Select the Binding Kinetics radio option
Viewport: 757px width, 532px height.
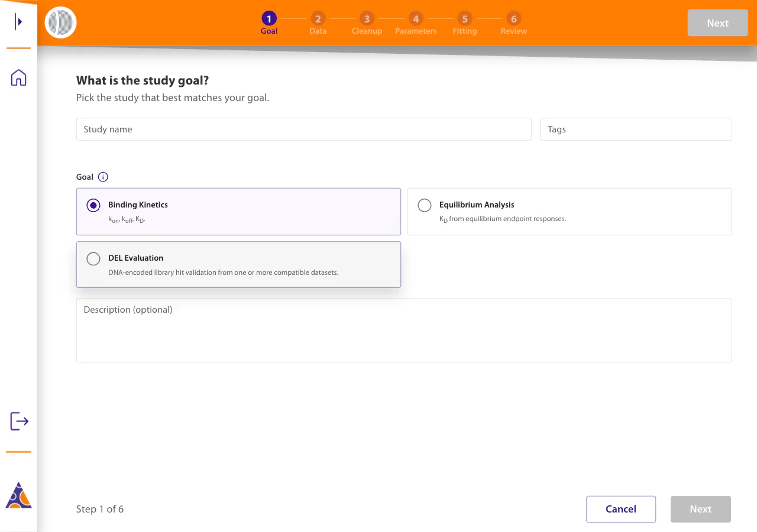click(93, 205)
